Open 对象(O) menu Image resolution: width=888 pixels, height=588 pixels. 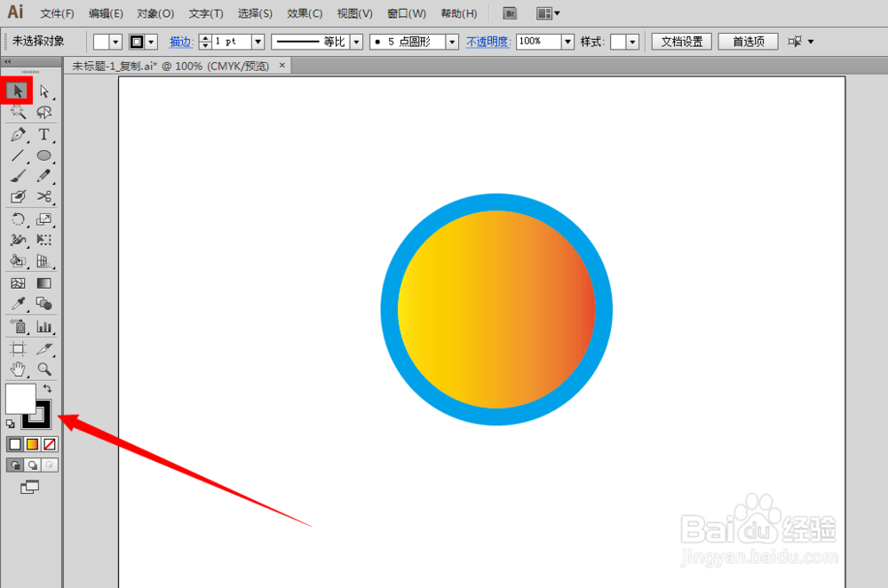(155, 13)
